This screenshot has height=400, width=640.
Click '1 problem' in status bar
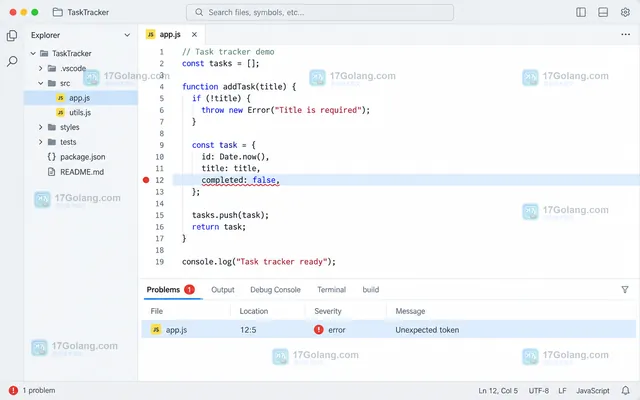tap(39, 390)
